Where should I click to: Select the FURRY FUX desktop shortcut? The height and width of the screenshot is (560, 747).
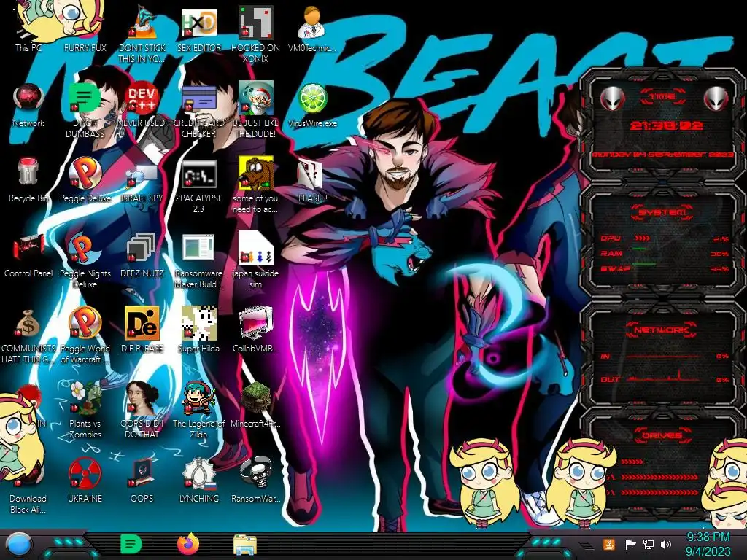click(x=85, y=28)
